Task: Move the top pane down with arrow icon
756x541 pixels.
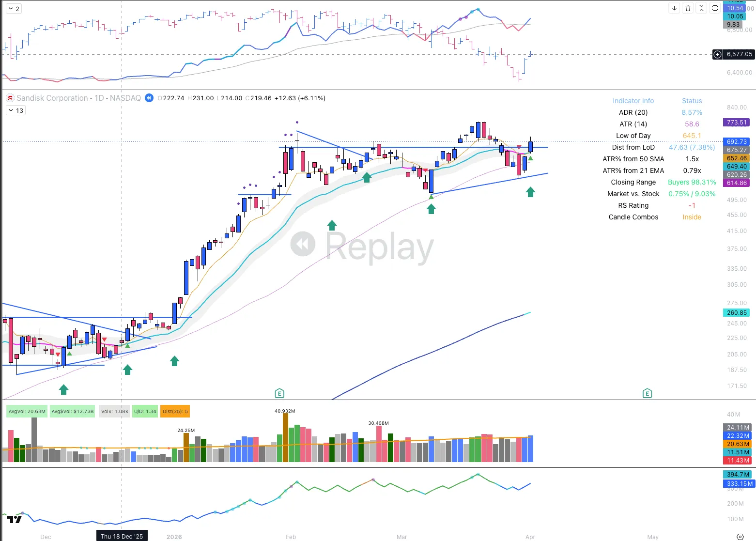Action: 674,8
